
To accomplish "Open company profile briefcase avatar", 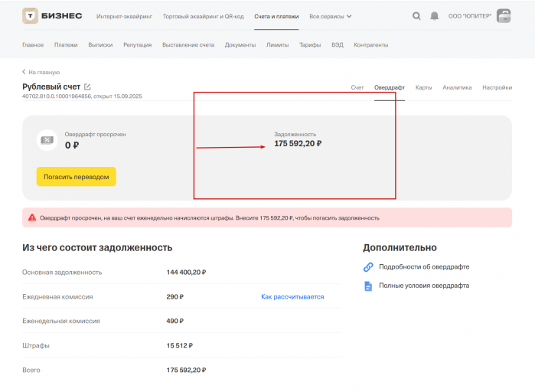I will (504, 15).
